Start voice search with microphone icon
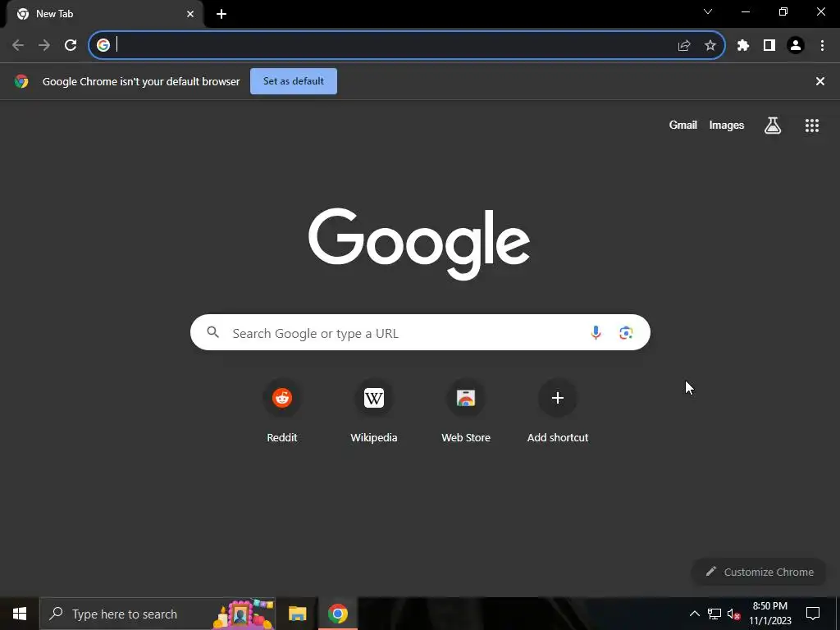The height and width of the screenshot is (630, 840). pyautogui.click(x=596, y=333)
